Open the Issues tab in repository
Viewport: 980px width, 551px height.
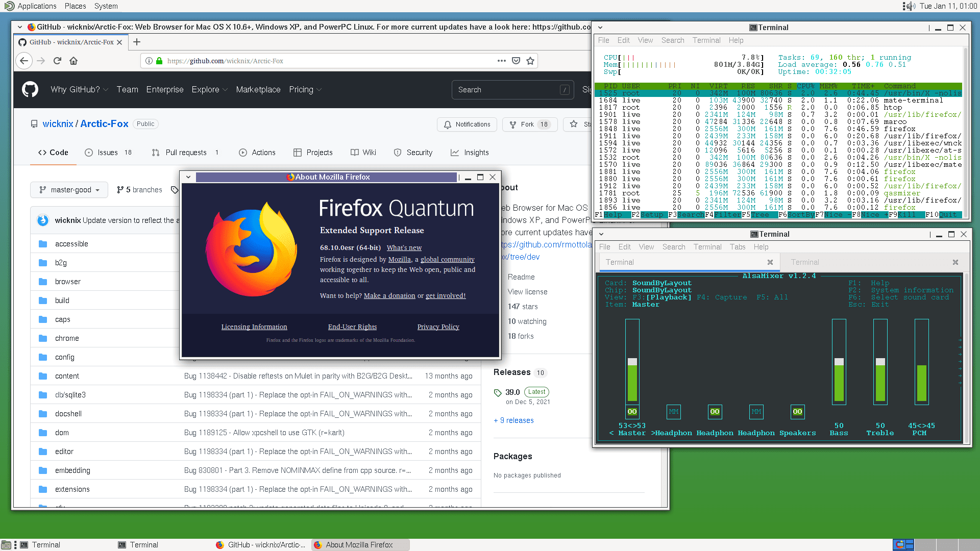(108, 153)
